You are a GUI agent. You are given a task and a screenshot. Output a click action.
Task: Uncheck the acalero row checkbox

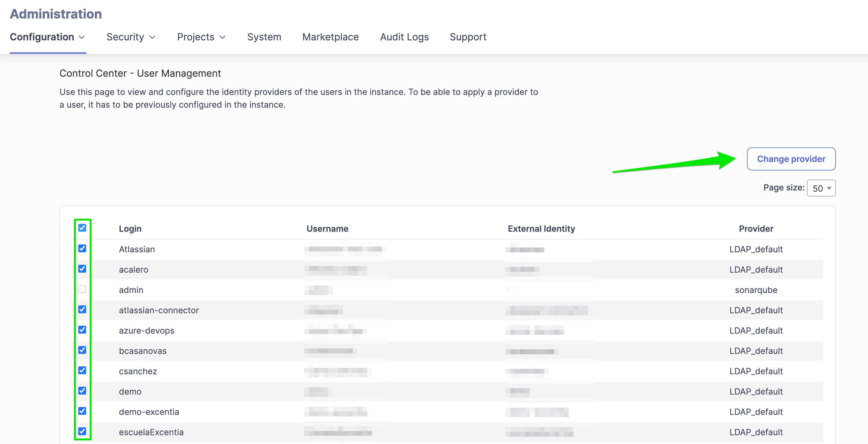[82, 268]
